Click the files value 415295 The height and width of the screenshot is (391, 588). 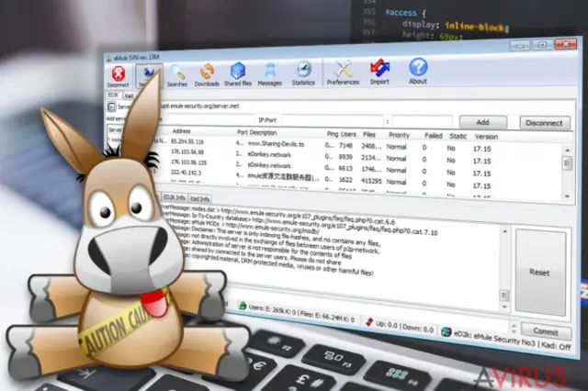tap(371, 181)
